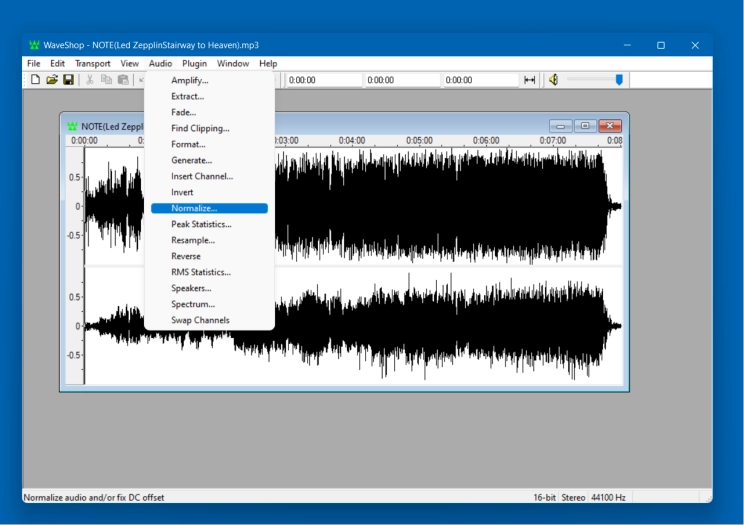Click the 0:06:00 mark on the time ruler
The height and width of the screenshot is (525, 744).
click(486, 141)
